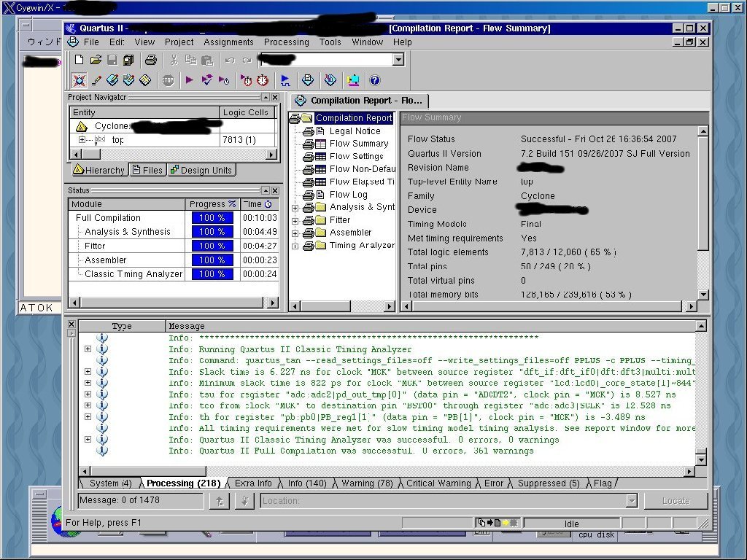This screenshot has height=560, width=747.
Task: Select the Warning (78) messages tab
Action: [x=367, y=483]
